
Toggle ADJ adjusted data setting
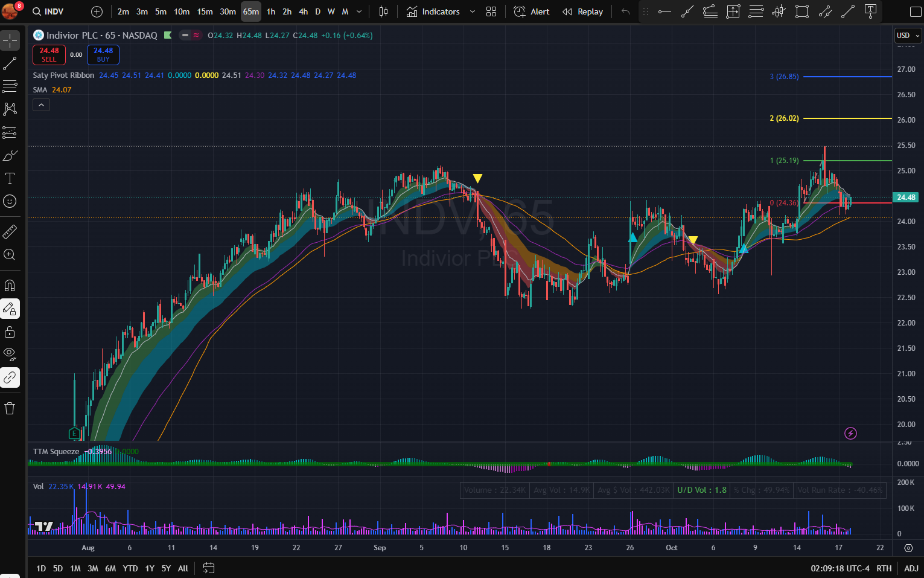tap(911, 568)
